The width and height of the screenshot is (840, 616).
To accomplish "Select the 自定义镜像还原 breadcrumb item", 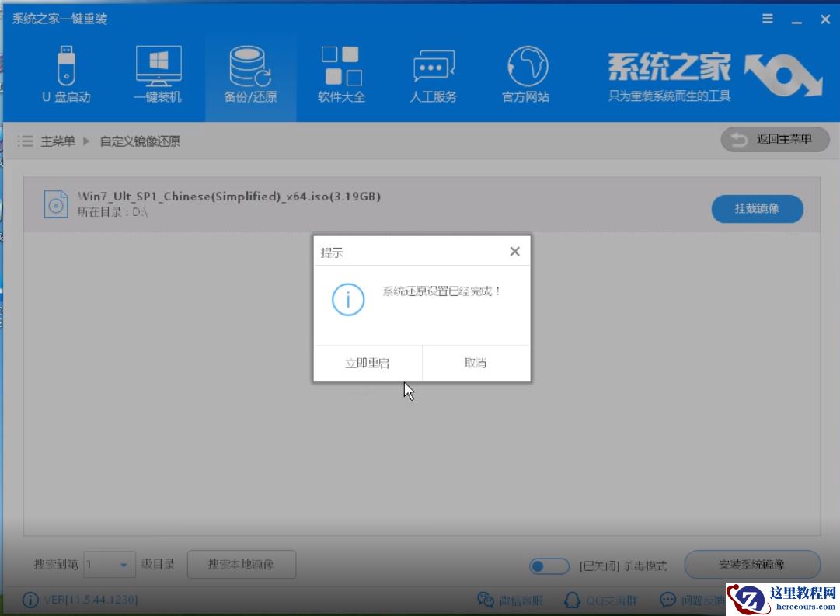I will click(139, 141).
